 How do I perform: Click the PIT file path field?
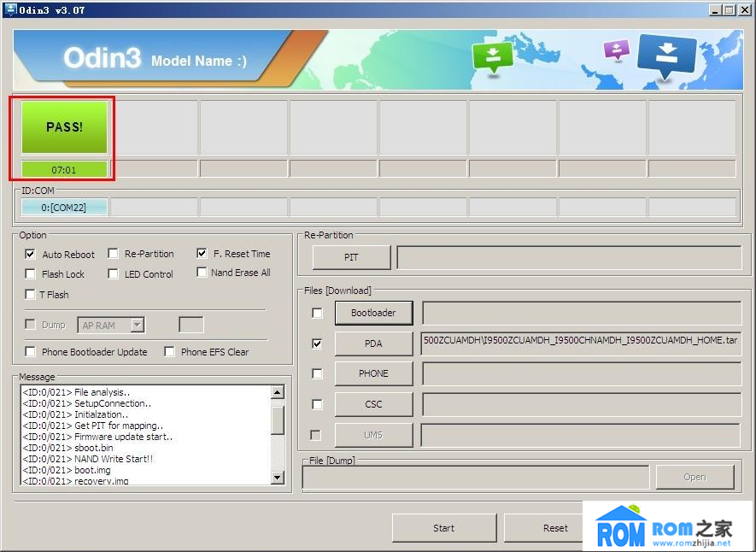tap(569, 257)
